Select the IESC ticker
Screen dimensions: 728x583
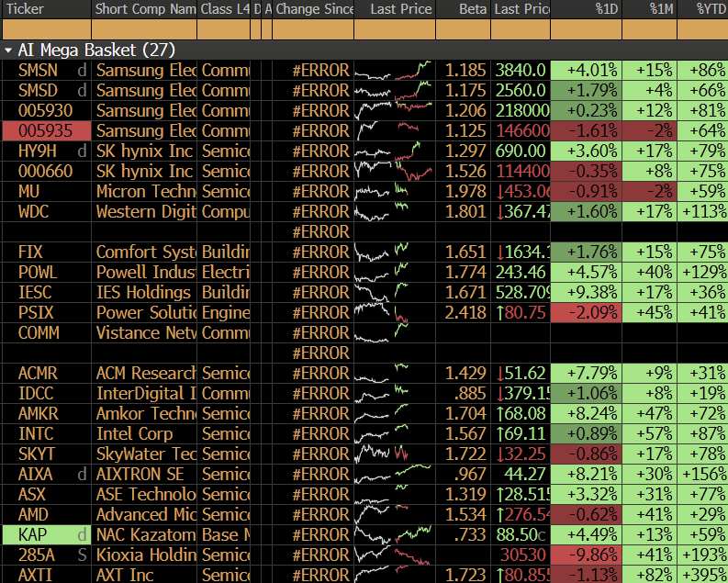(35, 293)
